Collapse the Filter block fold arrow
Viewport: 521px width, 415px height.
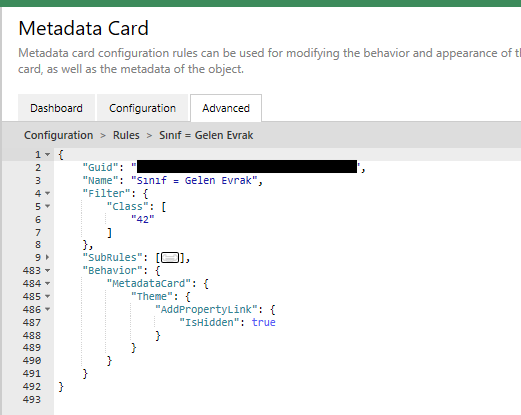coord(48,193)
